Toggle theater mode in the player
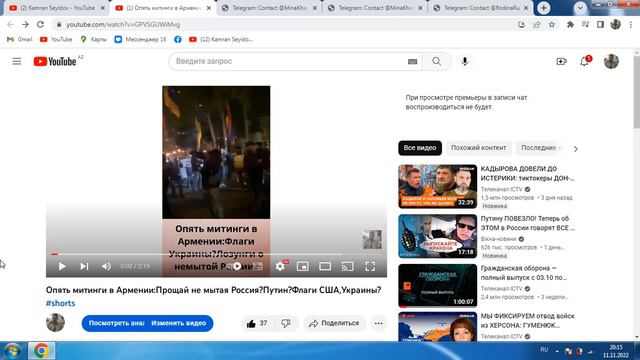Screen dimensions: 640x360 325,267
